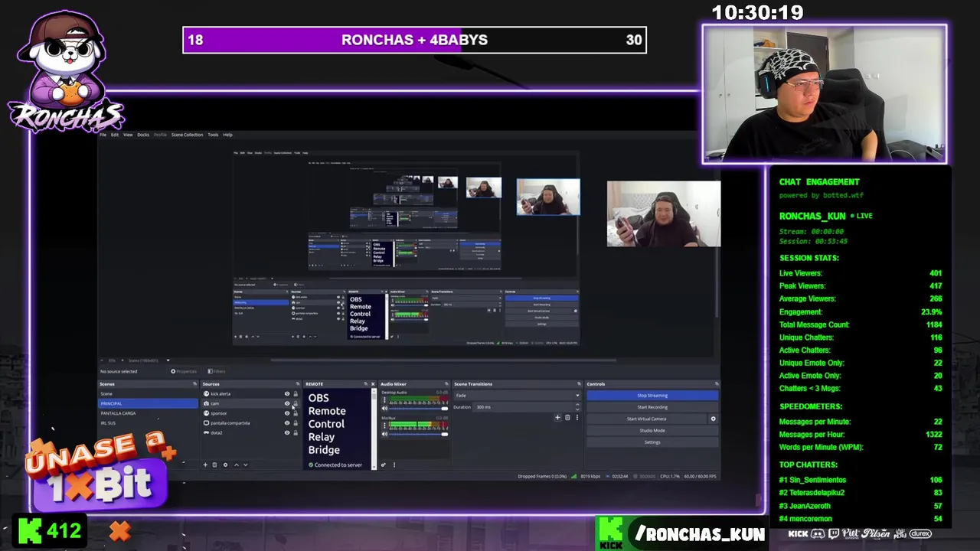Screen dimensions: 980x551
Task: Close the REMOTE dock panel
Action: click(373, 383)
